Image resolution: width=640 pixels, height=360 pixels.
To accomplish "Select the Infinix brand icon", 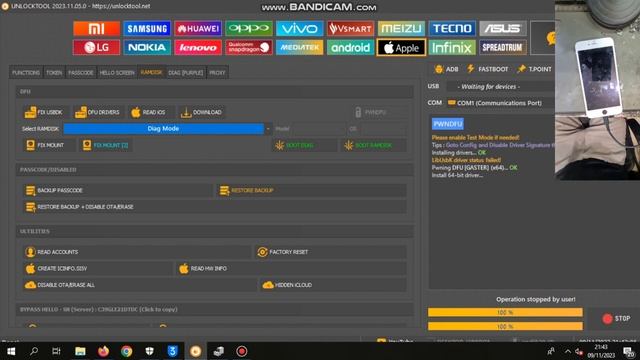I will point(452,47).
